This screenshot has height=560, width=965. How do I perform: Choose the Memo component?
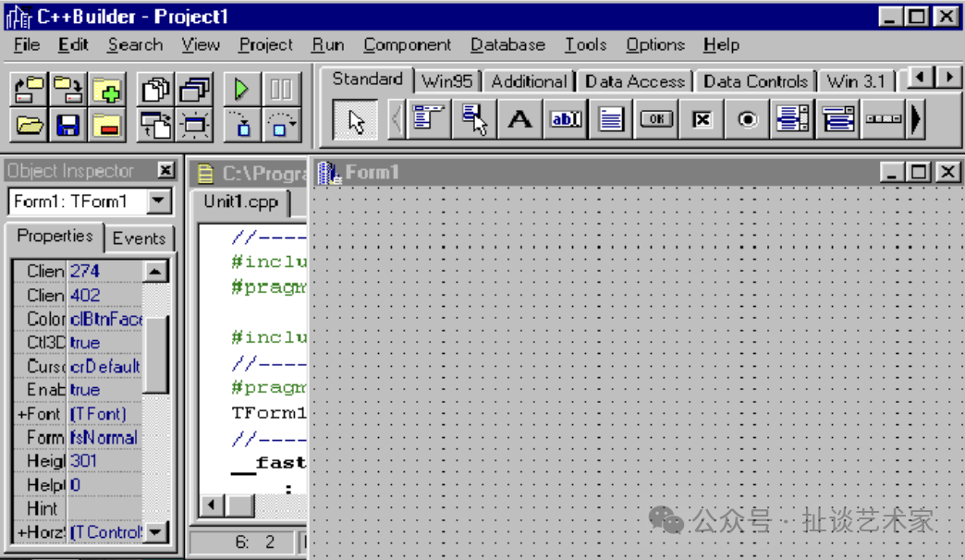pyautogui.click(x=610, y=119)
